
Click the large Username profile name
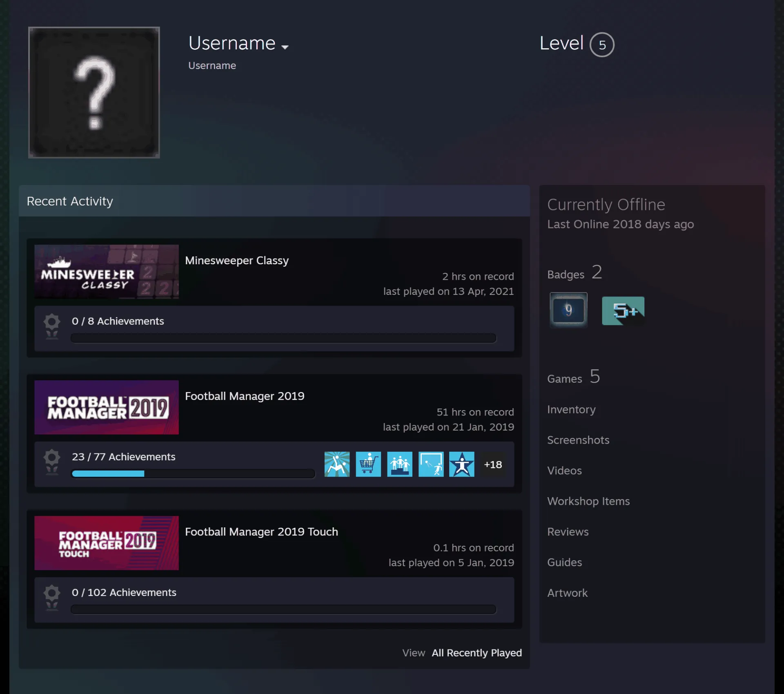click(232, 43)
